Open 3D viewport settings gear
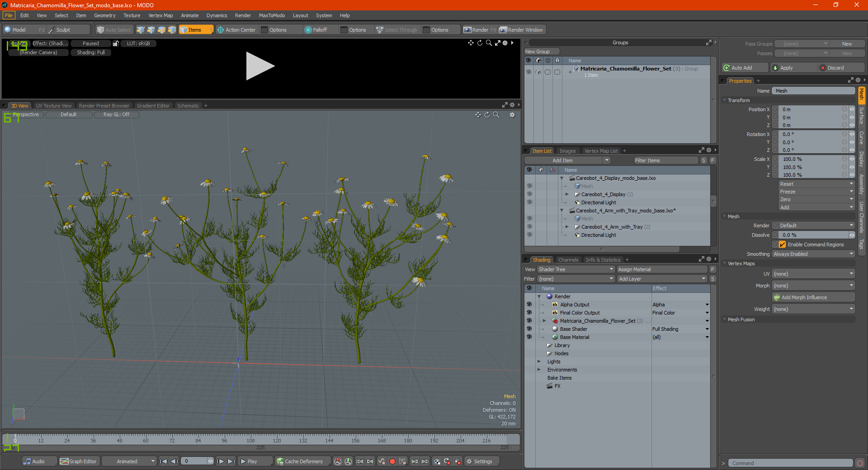Viewport: 868px width, 470px height. 512,115
